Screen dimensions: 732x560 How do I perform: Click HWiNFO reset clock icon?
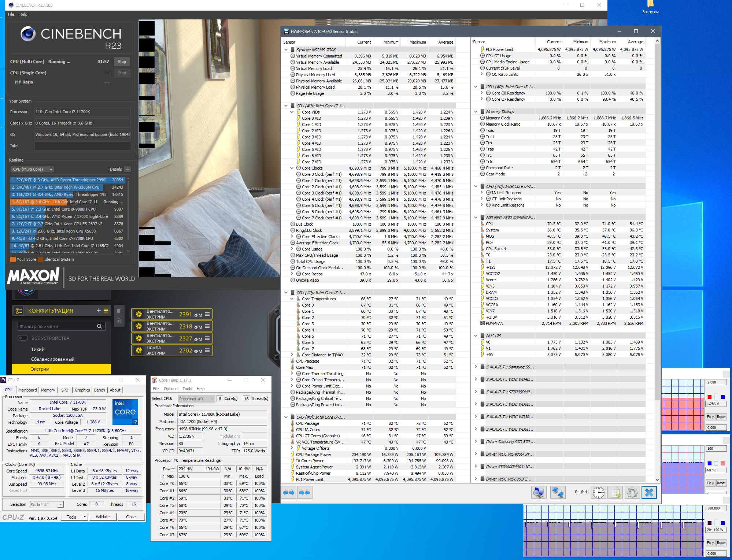pyautogui.click(x=599, y=493)
